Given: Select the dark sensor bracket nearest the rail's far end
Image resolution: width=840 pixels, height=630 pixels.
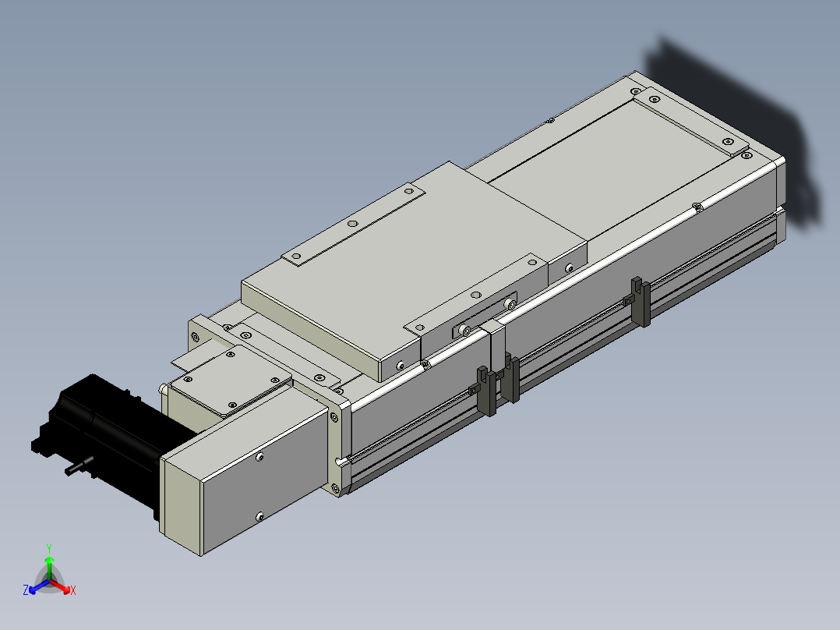Looking at the screenshot, I should (641, 302).
